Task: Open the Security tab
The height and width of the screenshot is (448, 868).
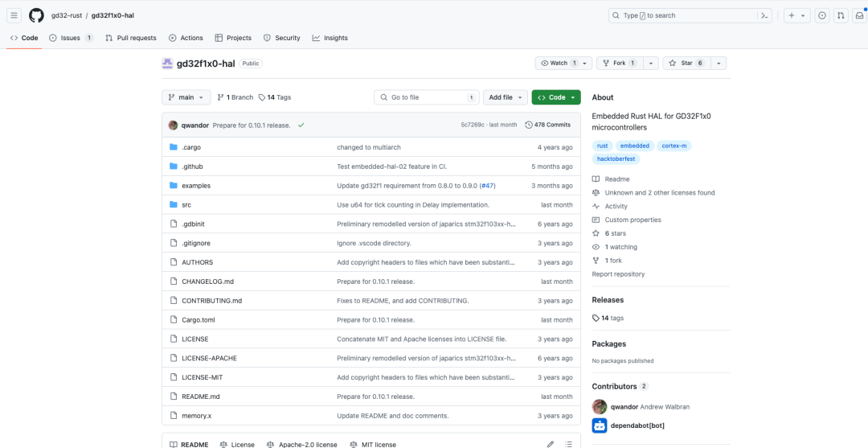Action: 282,38
